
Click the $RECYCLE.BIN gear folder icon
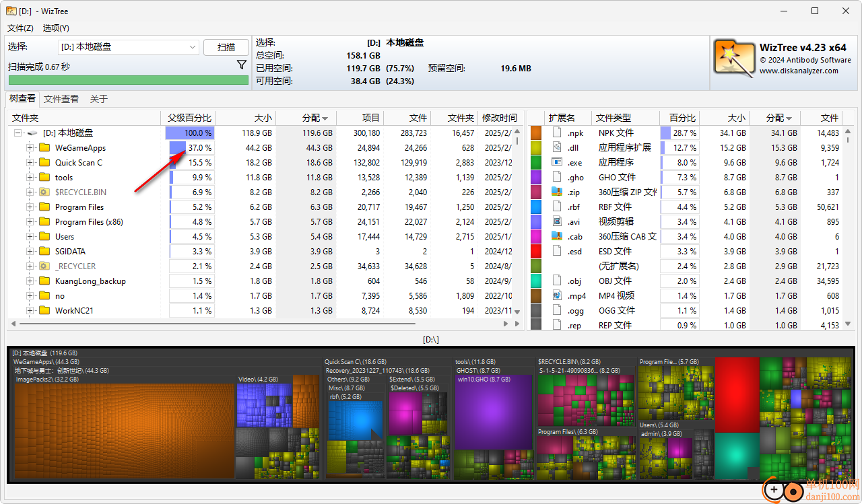45,192
